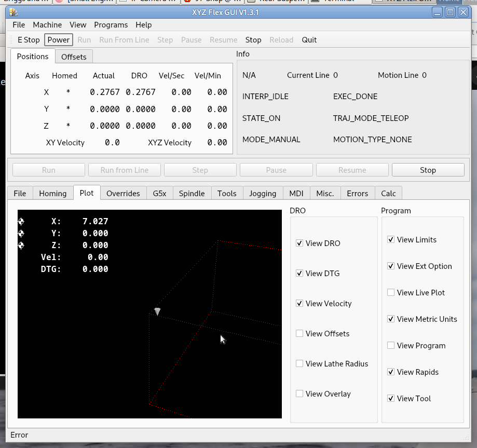Select the Homing tab

coord(53,194)
